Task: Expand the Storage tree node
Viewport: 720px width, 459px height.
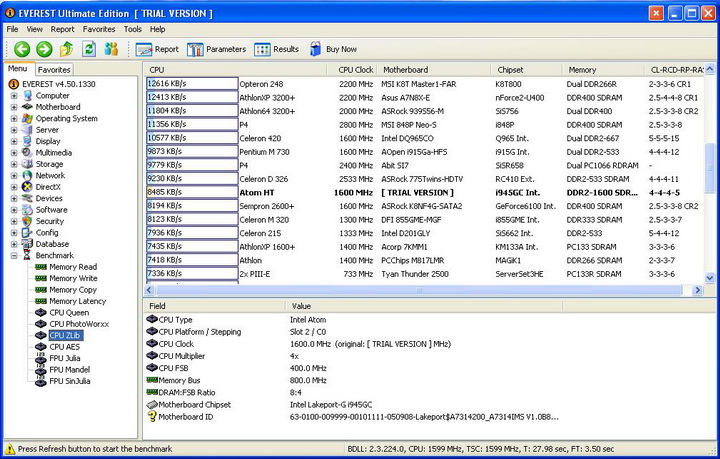Action: point(14,164)
